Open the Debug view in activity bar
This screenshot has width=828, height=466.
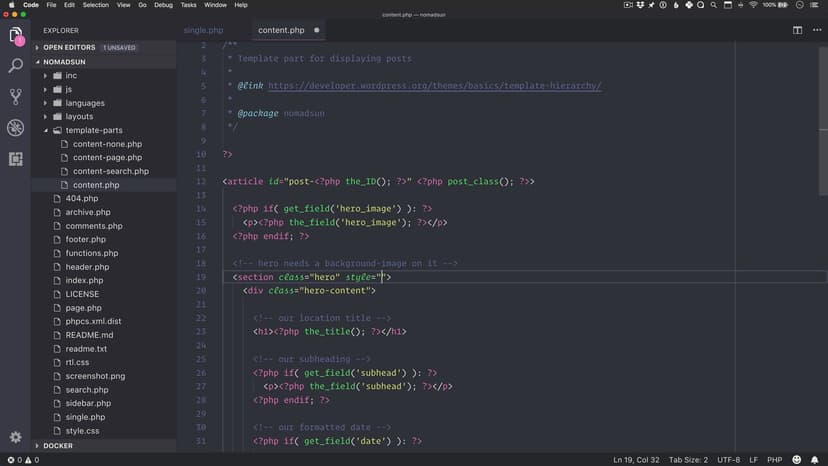pos(16,128)
